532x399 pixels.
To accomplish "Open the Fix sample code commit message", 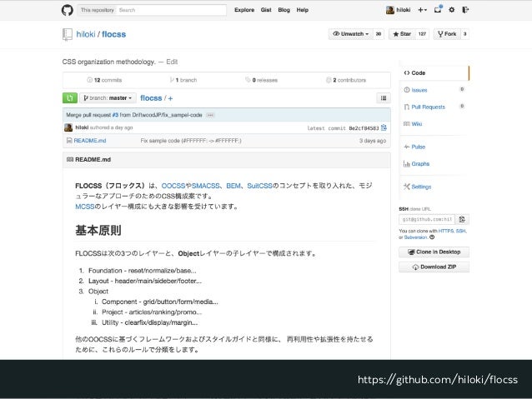I will (191, 141).
